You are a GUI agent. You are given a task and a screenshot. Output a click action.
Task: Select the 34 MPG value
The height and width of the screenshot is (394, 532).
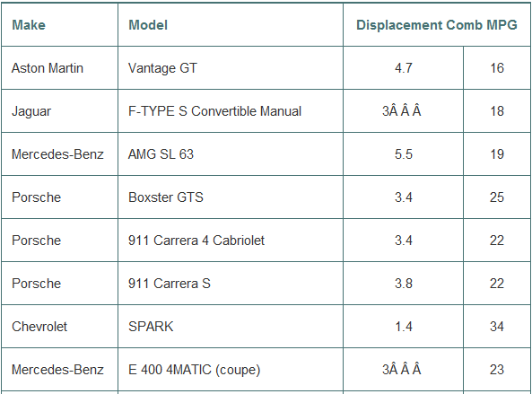[497, 327]
